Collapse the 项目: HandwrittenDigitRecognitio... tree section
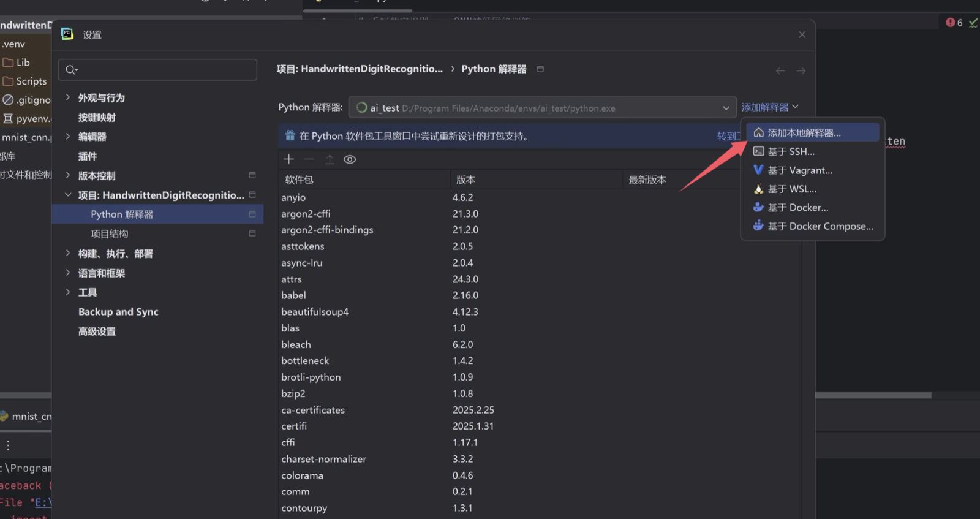 pos(68,195)
